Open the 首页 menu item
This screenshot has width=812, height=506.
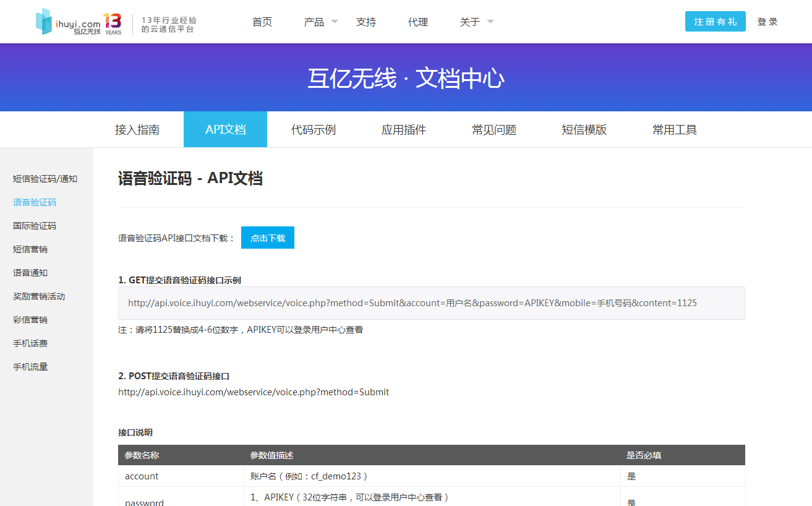click(262, 22)
